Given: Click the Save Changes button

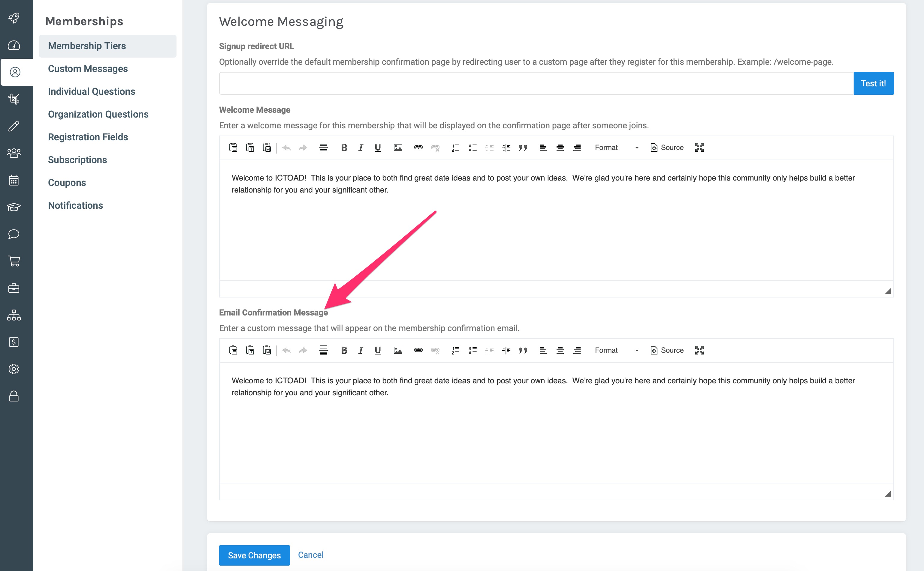Looking at the screenshot, I should (x=254, y=555).
